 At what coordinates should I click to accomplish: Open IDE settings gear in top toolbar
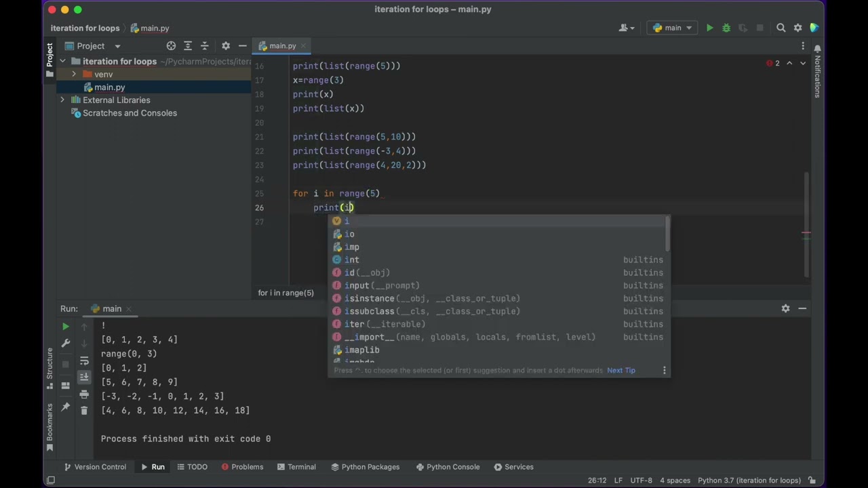coord(797,28)
